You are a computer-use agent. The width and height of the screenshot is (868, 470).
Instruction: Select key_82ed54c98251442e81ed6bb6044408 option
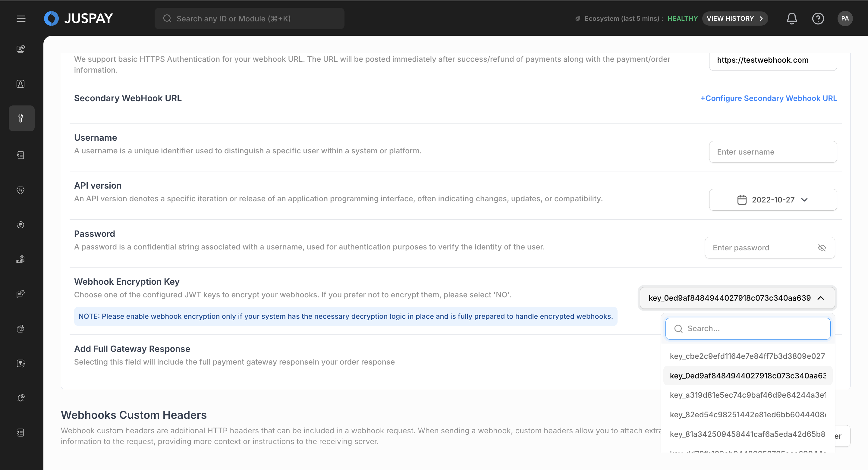[x=747, y=414]
